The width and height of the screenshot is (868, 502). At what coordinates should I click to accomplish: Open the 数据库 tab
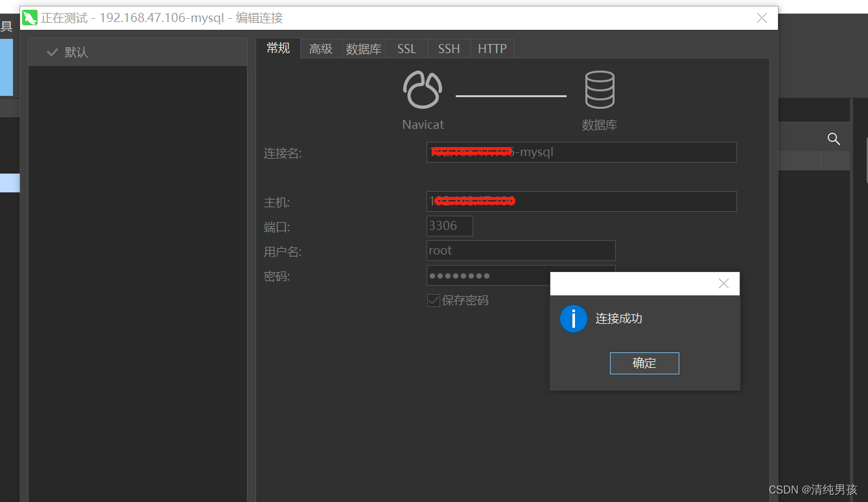tap(364, 49)
